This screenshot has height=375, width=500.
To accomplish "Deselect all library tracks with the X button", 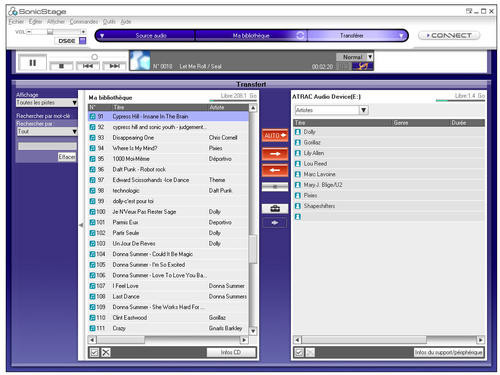I will pos(106,352).
